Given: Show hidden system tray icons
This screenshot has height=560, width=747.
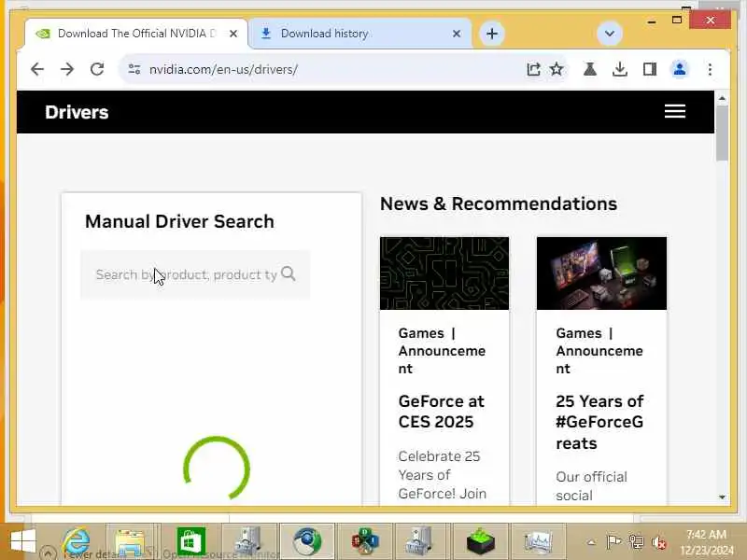Looking at the screenshot, I should pos(591,542).
